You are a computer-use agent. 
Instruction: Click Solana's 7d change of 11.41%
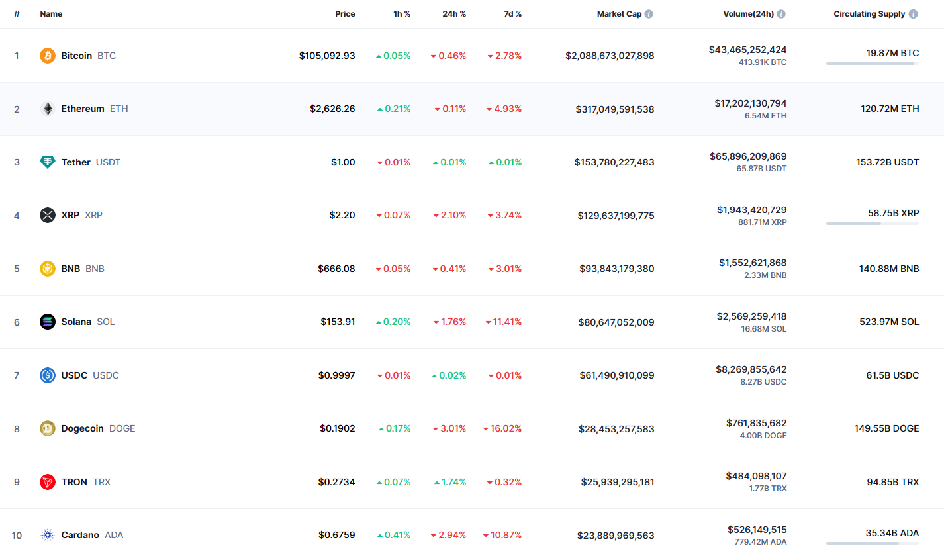pyautogui.click(x=504, y=322)
